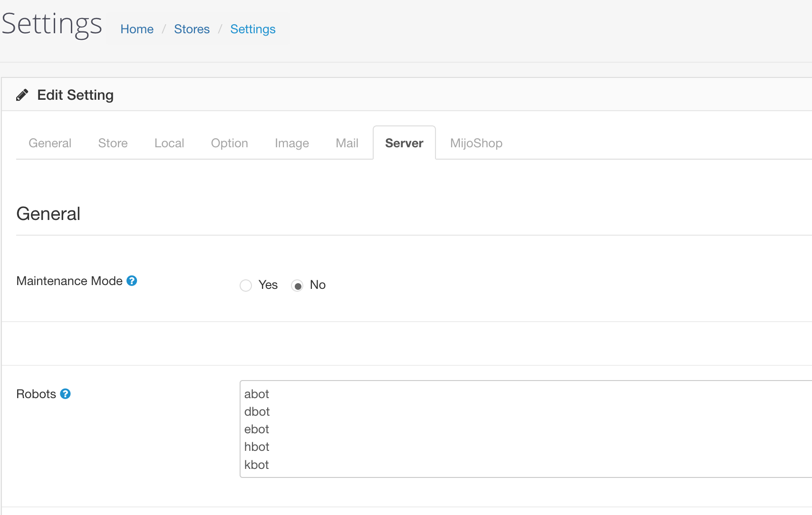Viewport: 812px width, 515px height.
Task: Click the General section heading
Action: (48, 214)
